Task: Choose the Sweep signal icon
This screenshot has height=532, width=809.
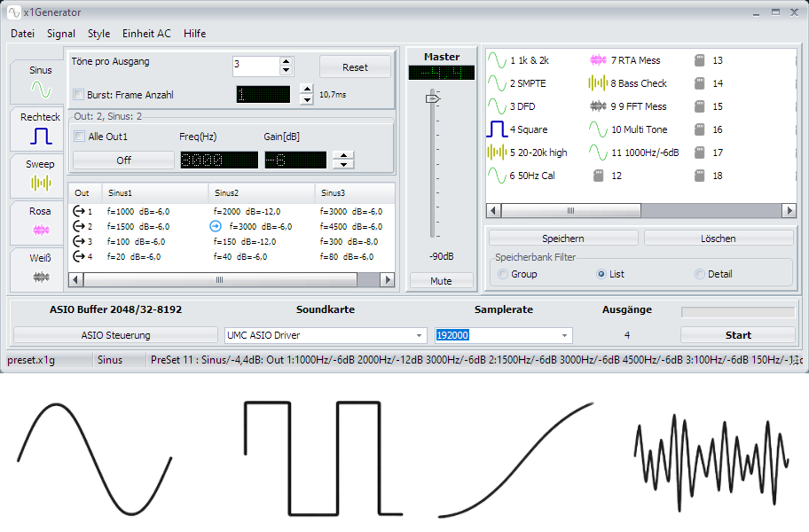Action: [x=41, y=183]
